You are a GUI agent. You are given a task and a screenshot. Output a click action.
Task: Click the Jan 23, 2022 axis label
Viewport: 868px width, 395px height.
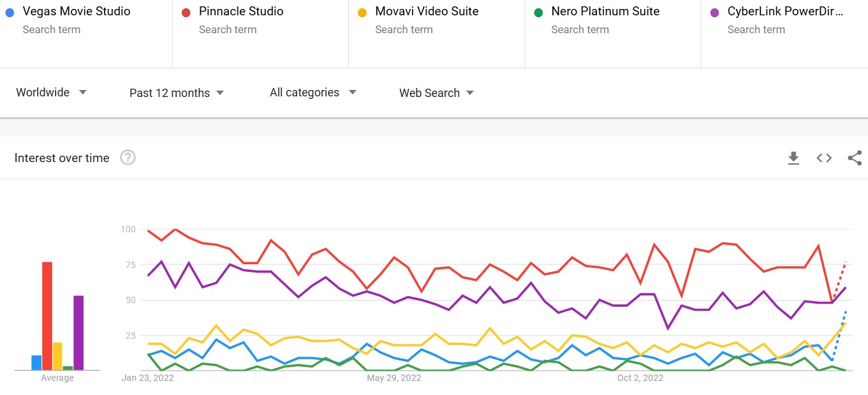(x=148, y=378)
